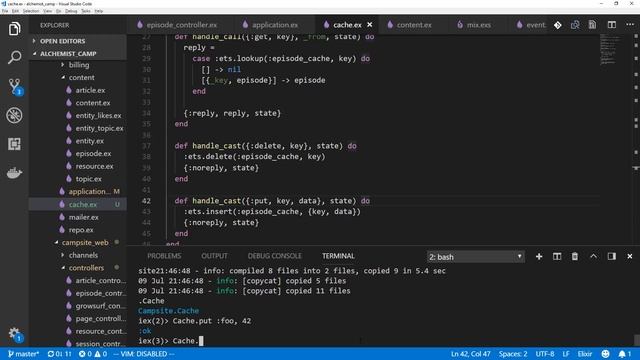Open growsurf_con... file in the explorer
Image resolution: width=640 pixels, height=360 pixels.
click(x=100, y=306)
